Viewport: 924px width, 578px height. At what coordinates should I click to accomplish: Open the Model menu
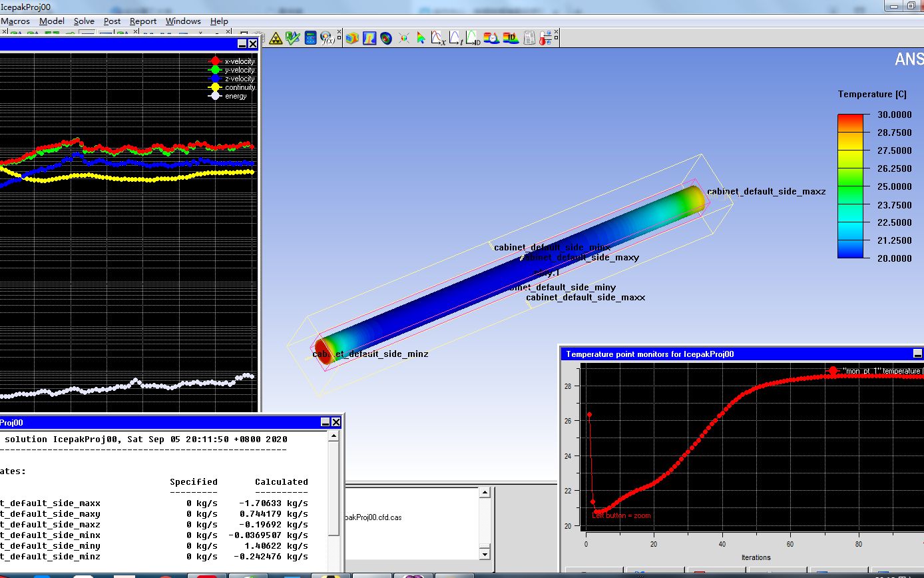coord(52,21)
